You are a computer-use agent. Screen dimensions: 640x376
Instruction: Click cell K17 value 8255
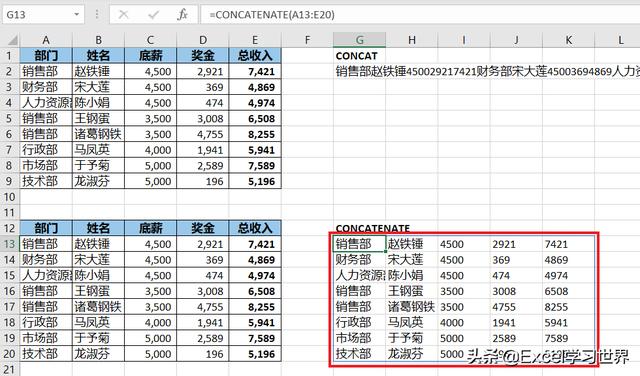coord(568,307)
